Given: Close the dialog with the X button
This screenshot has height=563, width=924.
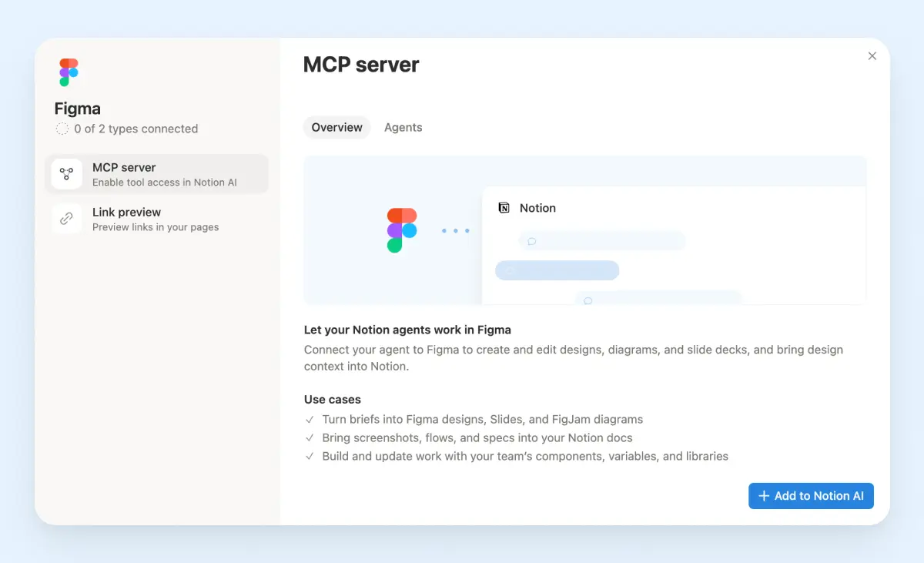Looking at the screenshot, I should pos(872,56).
